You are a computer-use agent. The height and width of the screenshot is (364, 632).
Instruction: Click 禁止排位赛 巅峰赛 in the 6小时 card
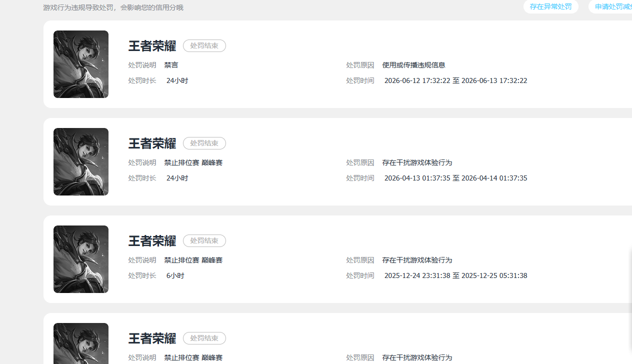pyautogui.click(x=193, y=260)
